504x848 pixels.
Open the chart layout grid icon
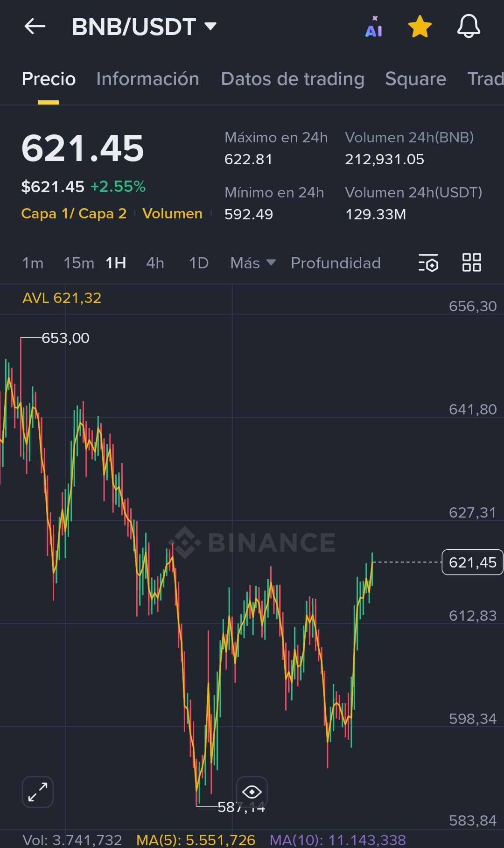[471, 262]
